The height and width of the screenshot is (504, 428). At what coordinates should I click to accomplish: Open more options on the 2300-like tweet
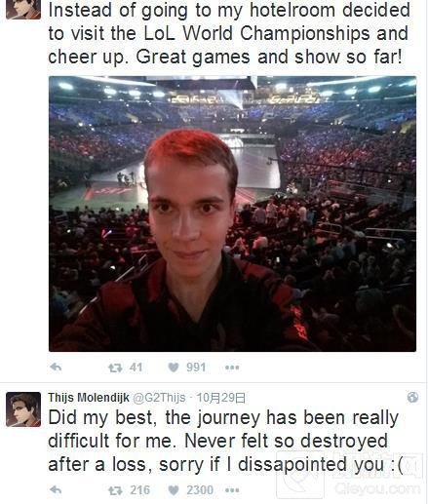tap(232, 490)
